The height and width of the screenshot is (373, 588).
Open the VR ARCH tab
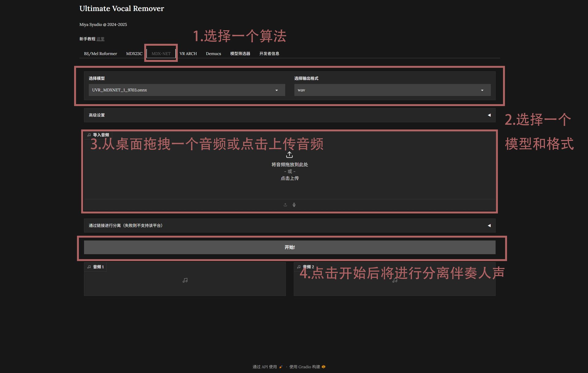188,54
